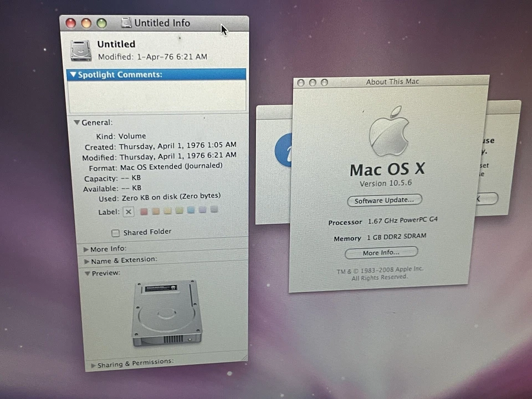
Task: Select the green label color
Action: (x=179, y=211)
